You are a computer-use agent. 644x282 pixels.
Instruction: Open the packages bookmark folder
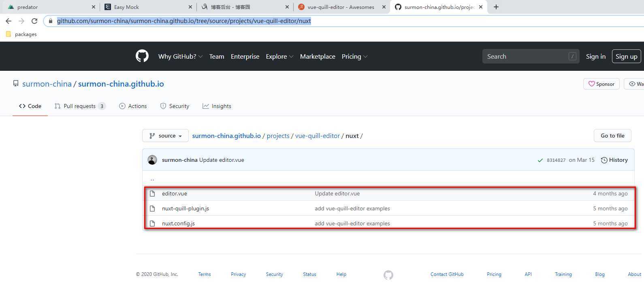[x=21, y=34]
